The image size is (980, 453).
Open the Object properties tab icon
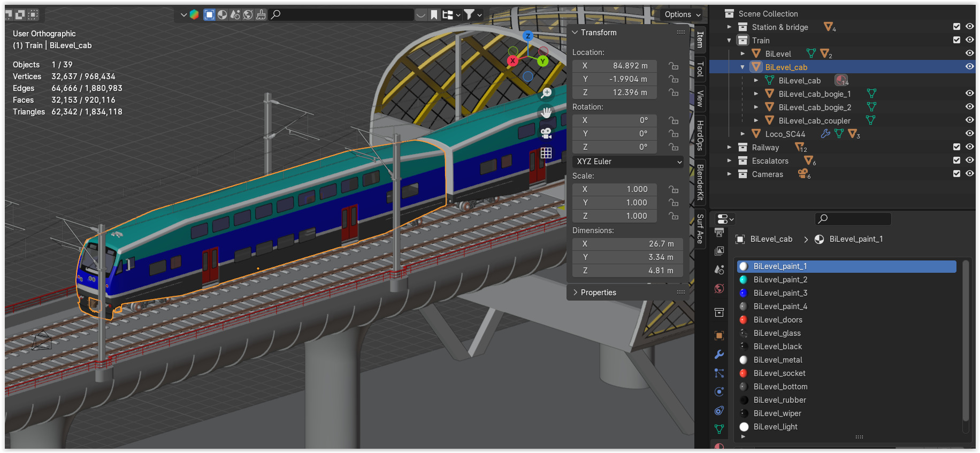coord(719,335)
